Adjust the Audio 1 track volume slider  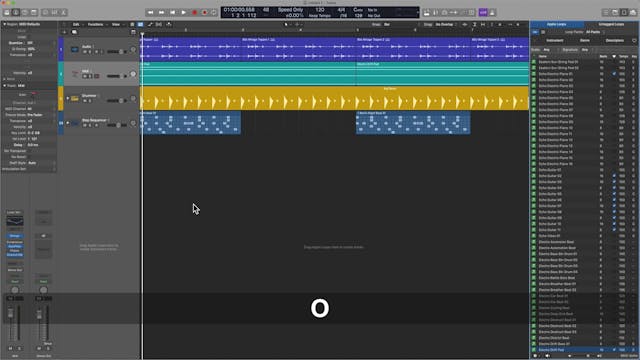(117, 52)
